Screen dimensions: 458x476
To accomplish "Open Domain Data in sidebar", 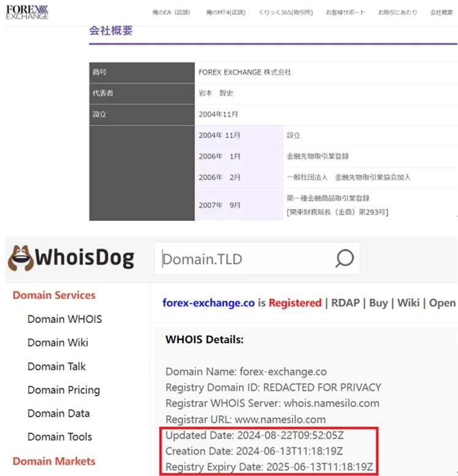I will [59, 414].
